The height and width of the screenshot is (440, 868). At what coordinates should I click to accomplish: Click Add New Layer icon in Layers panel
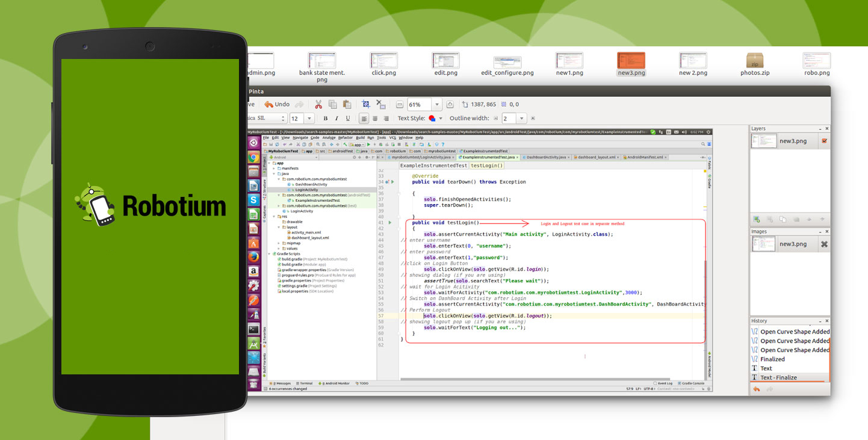coord(757,220)
